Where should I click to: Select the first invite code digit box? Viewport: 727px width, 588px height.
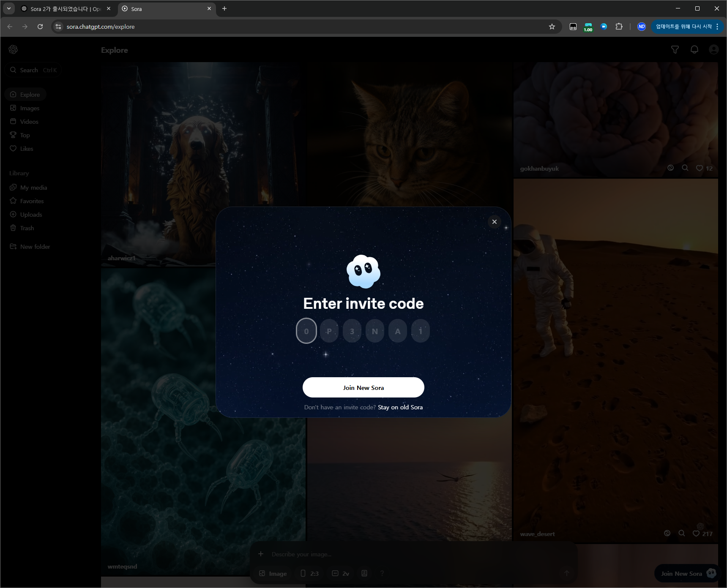tap(306, 331)
